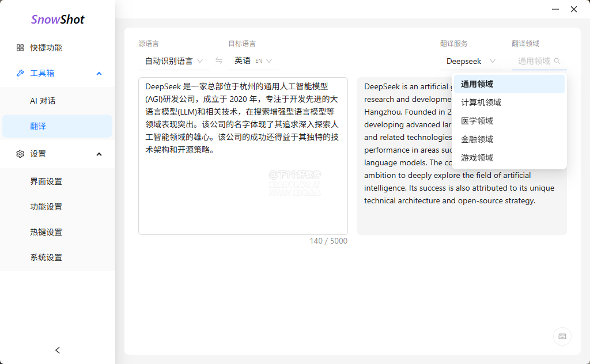Collapse the sidebar with the left arrow
590x364 pixels.
(x=58, y=350)
